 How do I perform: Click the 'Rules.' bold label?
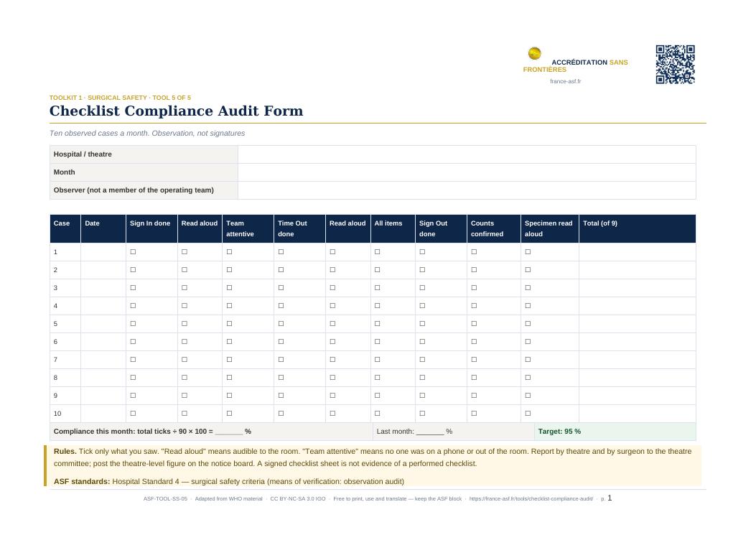click(65, 452)
